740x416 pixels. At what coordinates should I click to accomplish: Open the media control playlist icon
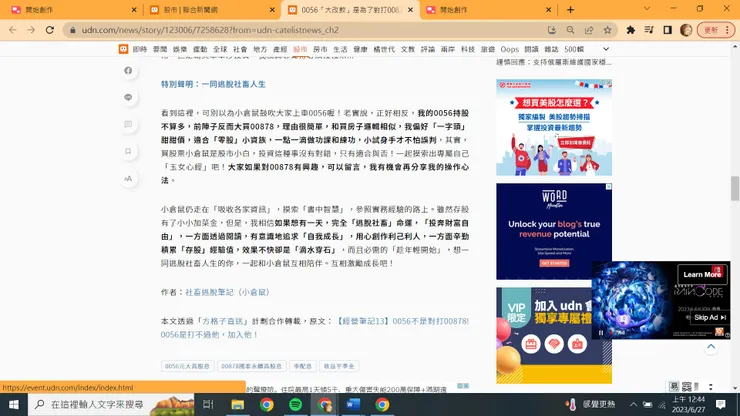(649, 30)
